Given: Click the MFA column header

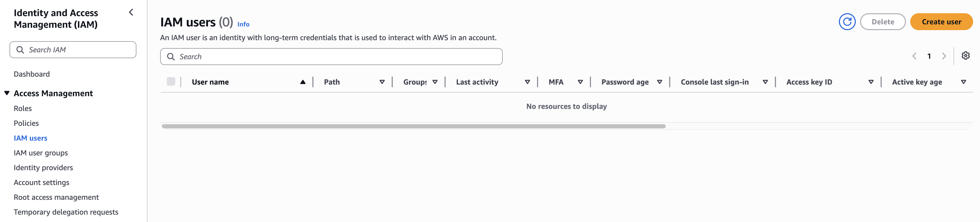Looking at the screenshot, I should coord(556,82).
